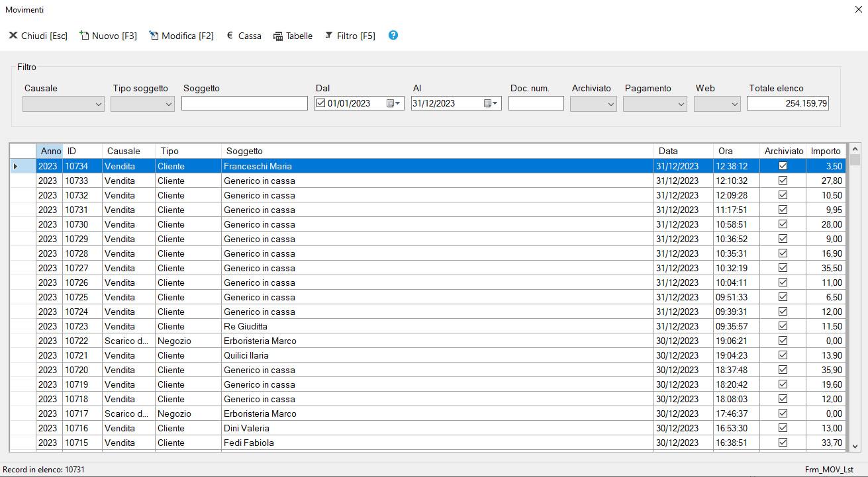This screenshot has height=477, width=868.
Task: Click the Tabelle grid icon
Action: [x=278, y=36]
